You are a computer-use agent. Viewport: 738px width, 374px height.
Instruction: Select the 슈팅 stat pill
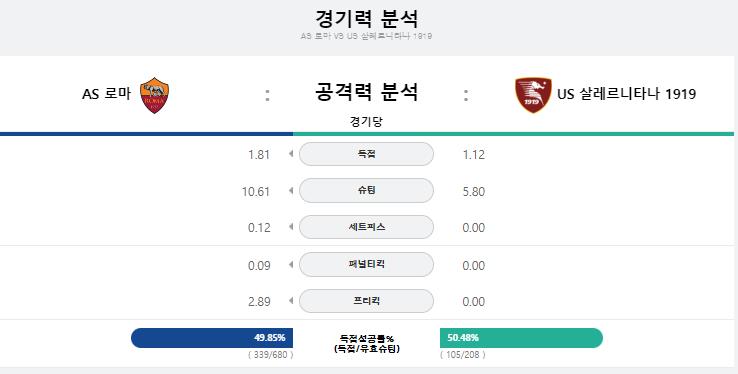pos(366,191)
